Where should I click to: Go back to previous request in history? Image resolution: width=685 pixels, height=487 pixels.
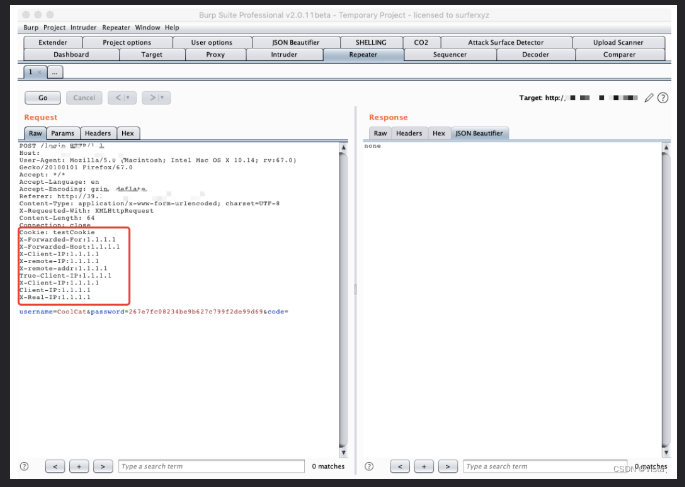[122, 98]
